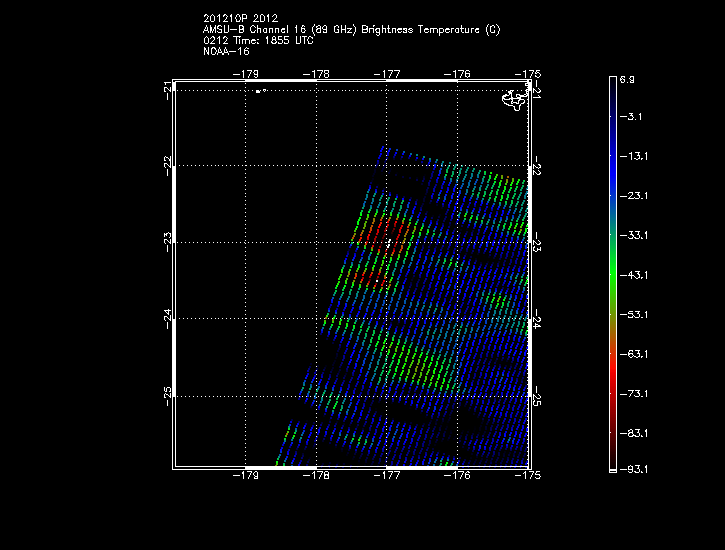Click the island outline in map corner

pos(514,99)
